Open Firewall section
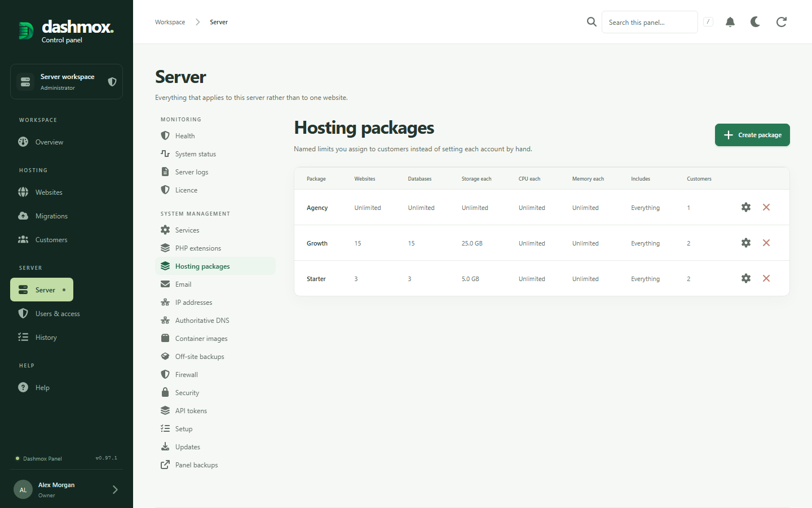Screen dimensions: 812x508 click(x=215, y=374)
